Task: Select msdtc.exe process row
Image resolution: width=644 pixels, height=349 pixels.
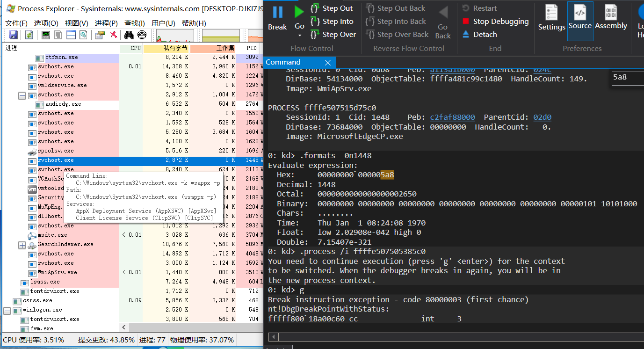Action: click(x=131, y=235)
